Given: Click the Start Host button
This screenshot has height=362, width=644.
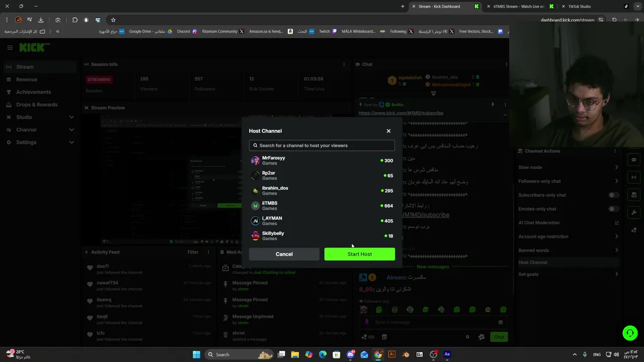Looking at the screenshot, I should coord(359,254).
